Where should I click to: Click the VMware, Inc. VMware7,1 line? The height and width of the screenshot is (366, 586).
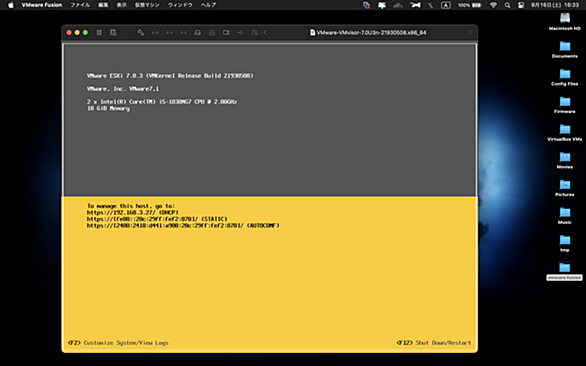coord(123,89)
